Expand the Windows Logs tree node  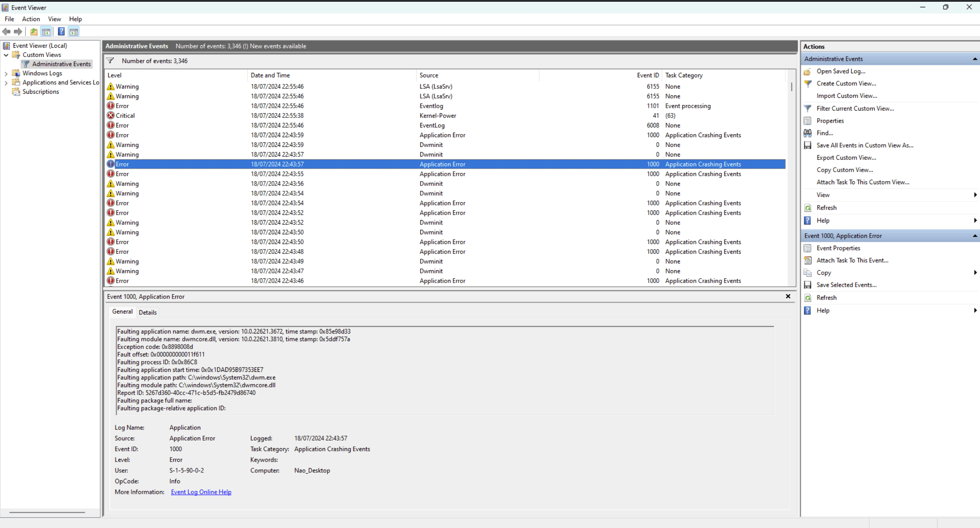(x=6, y=73)
